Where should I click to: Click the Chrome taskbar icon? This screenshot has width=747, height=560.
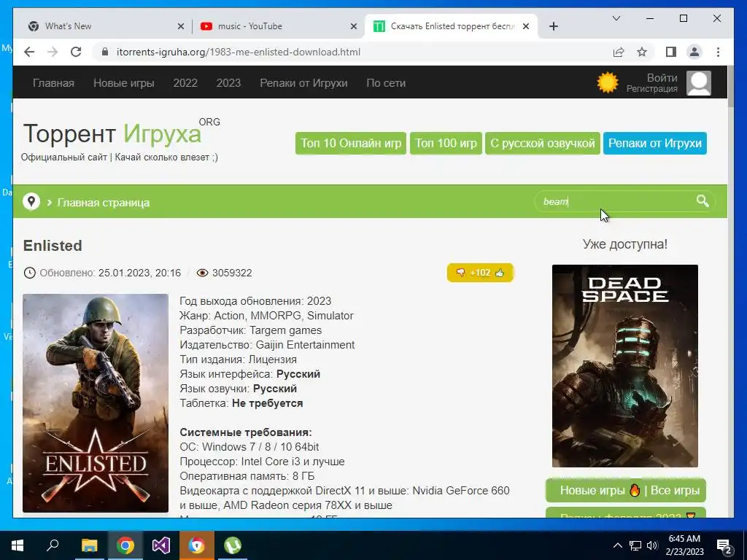(125, 545)
